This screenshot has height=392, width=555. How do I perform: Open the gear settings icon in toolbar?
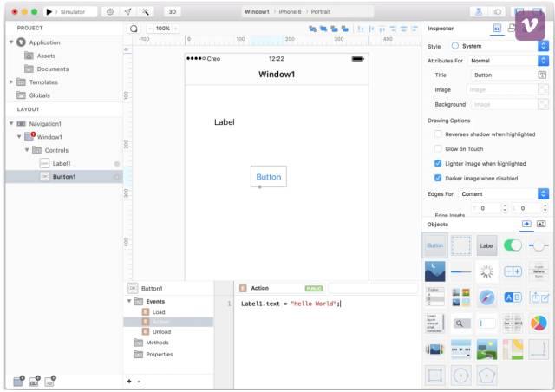110,11
